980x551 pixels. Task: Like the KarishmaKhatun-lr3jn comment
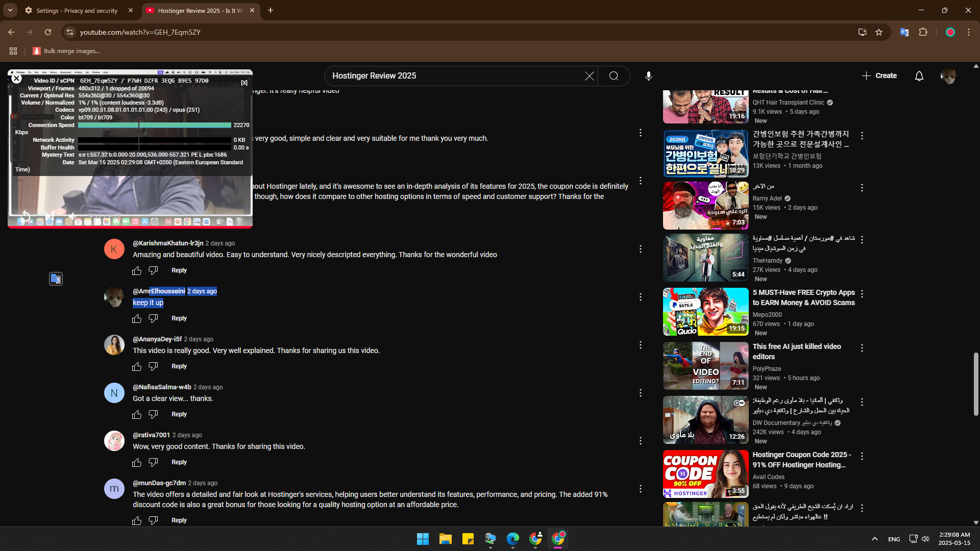click(137, 270)
